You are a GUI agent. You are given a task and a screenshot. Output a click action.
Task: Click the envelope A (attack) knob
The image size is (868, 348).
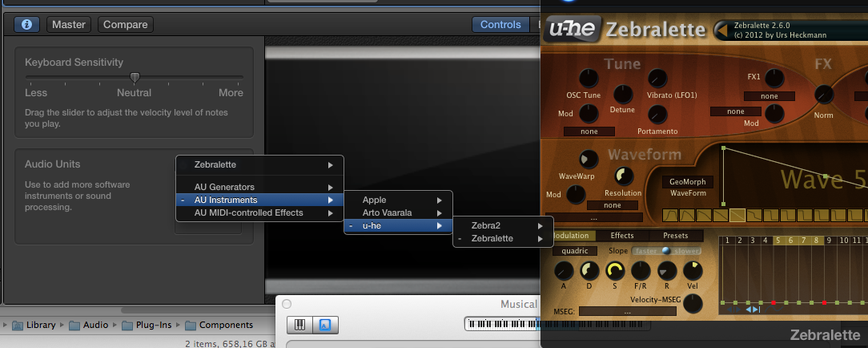point(564,271)
